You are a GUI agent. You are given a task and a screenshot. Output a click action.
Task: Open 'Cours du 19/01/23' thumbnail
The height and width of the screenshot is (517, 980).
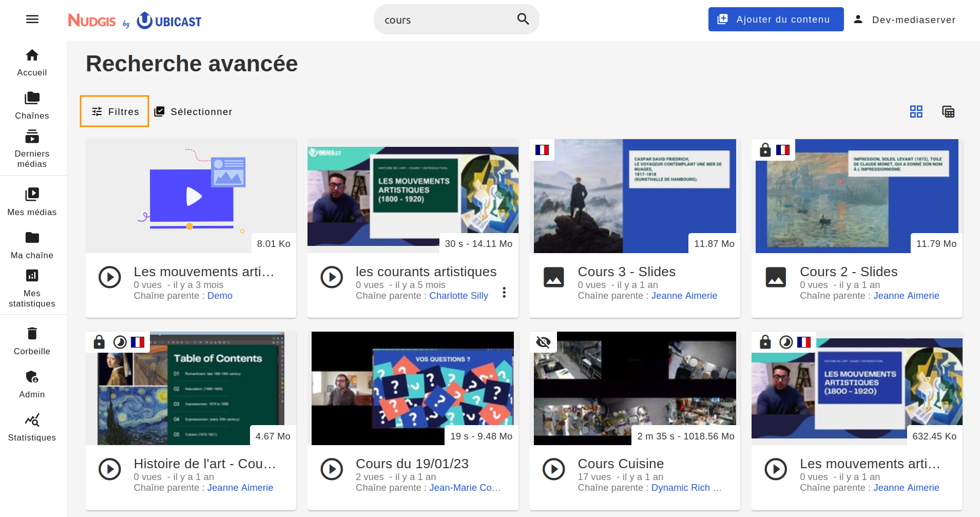(x=413, y=388)
